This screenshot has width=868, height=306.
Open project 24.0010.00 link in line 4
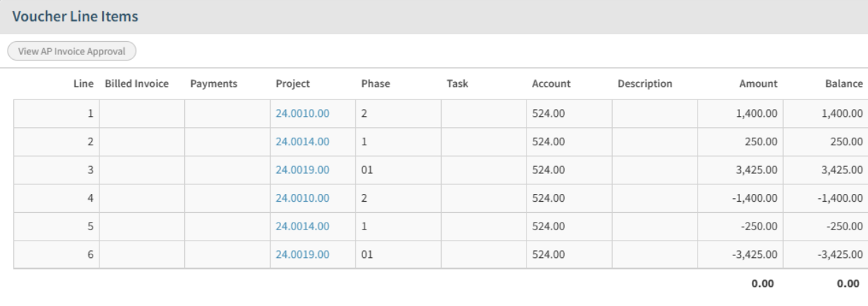(303, 198)
